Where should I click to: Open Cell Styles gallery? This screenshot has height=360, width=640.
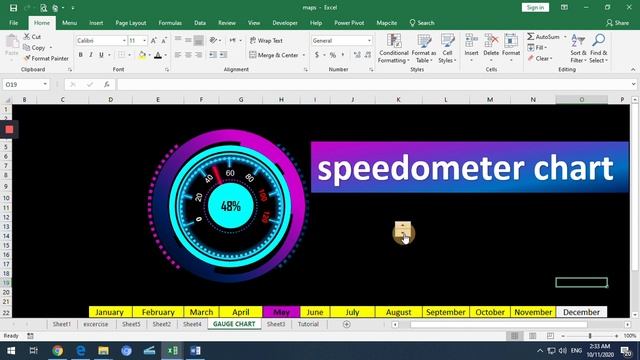447,49
